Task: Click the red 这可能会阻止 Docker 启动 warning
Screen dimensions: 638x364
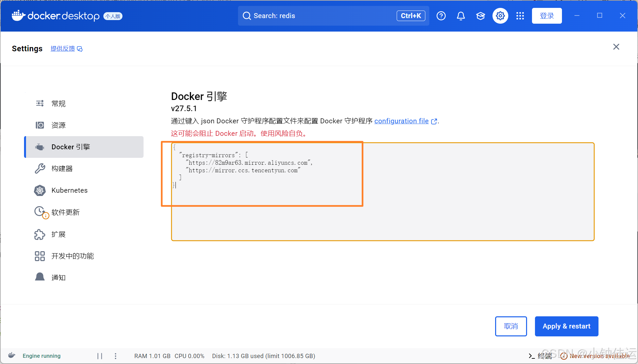Action: pyautogui.click(x=240, y=133)
